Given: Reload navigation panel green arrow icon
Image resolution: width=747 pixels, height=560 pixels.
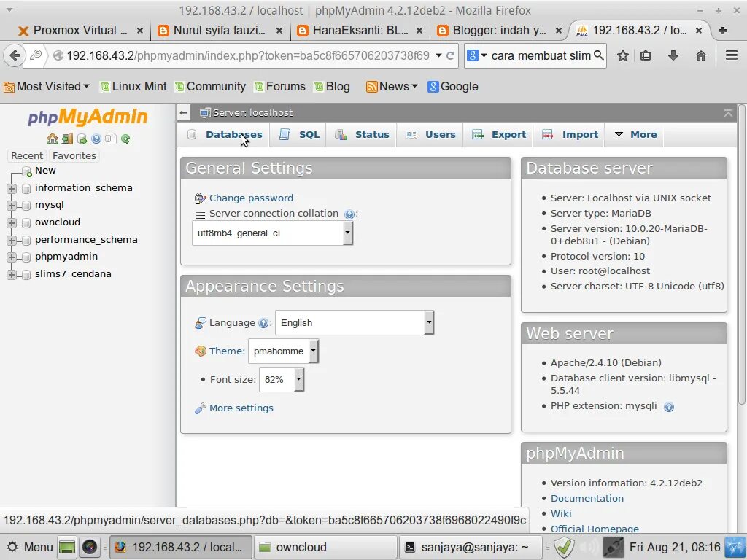Looking at the screenshot, I should click(125, 139).
